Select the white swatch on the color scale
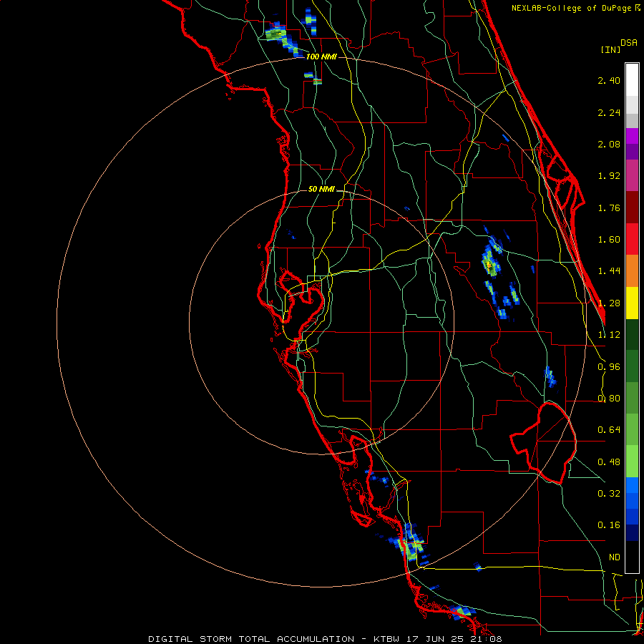The image size is (644, 644). point(632,80)
